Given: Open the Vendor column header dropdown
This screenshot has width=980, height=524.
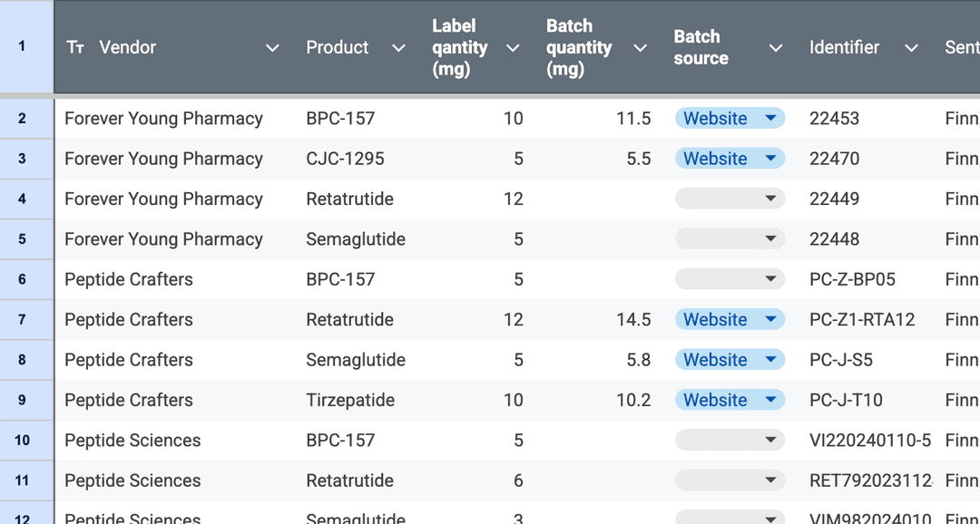Looking at the screenshot, I should (x=272, y=48).
